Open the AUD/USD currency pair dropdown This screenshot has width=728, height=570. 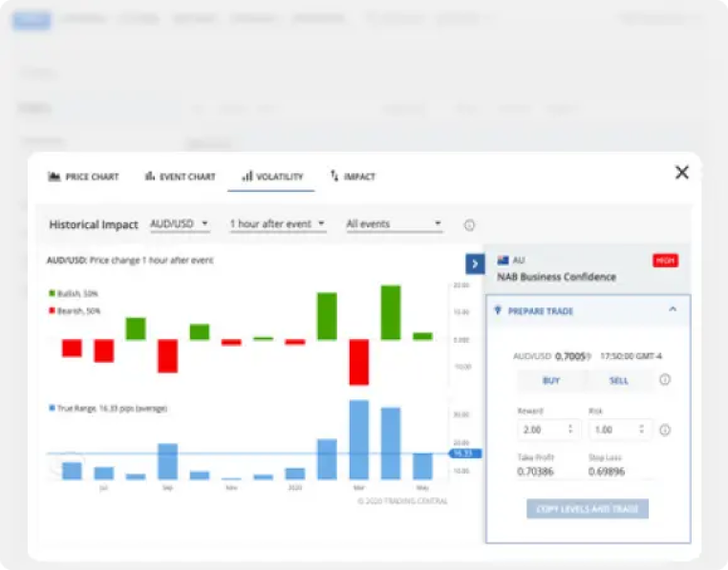coord(180,224)
